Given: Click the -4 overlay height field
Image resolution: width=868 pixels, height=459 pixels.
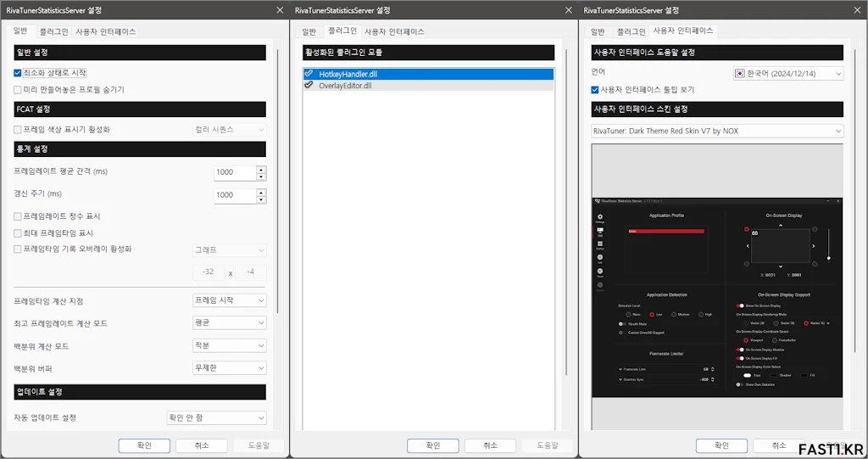Looking at the screenshot, I should [251, 272].
